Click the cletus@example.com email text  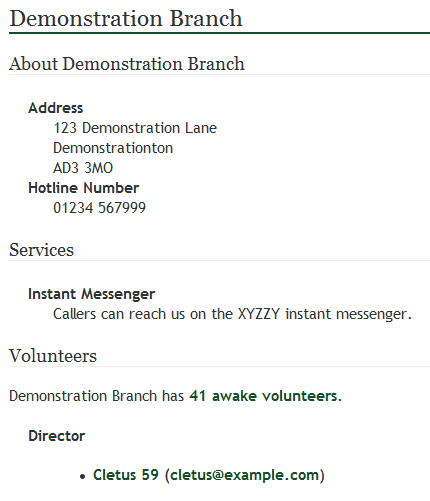[x=245, y=475]
